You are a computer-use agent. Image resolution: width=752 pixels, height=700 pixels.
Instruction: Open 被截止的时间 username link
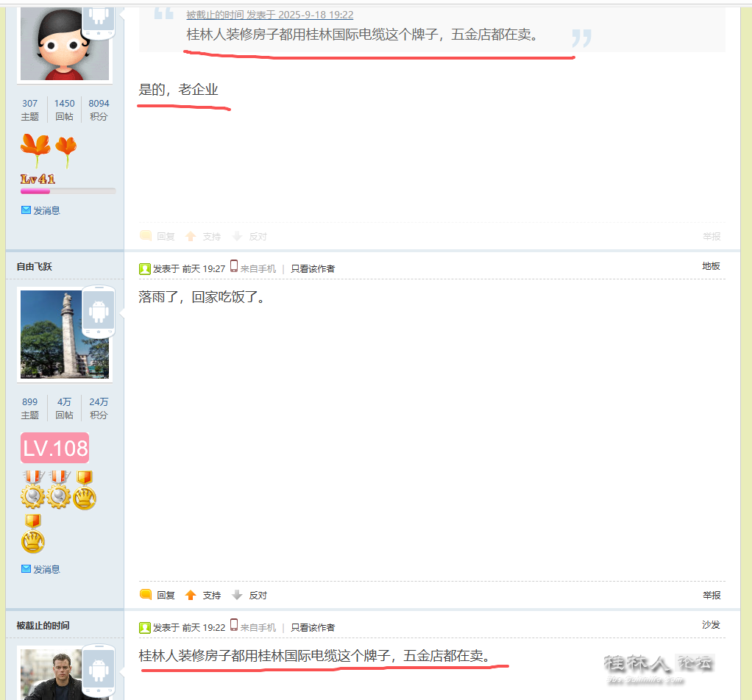[x=43, y=625]
